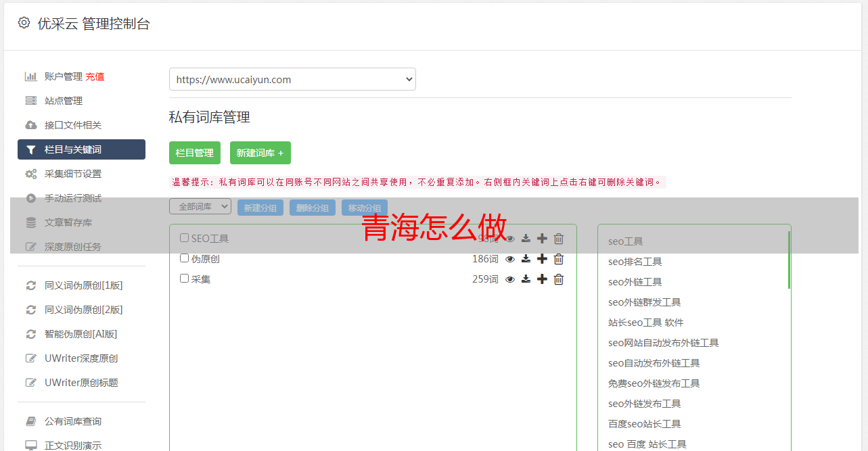Click the refresh icon for 同义词伪原创[1版]
Image resolution: width=868 pixels, height=451 pixels.
31,285
